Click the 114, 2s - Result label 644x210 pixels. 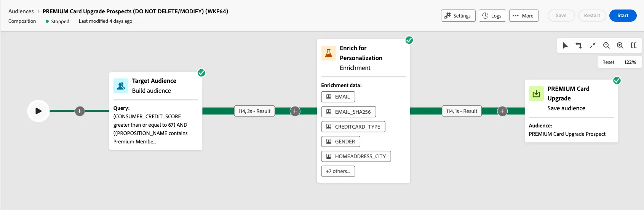pos(254,111)
